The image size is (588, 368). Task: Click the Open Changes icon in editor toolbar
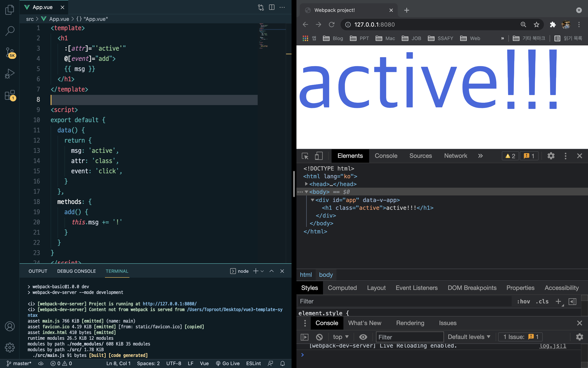pos(261,7)
